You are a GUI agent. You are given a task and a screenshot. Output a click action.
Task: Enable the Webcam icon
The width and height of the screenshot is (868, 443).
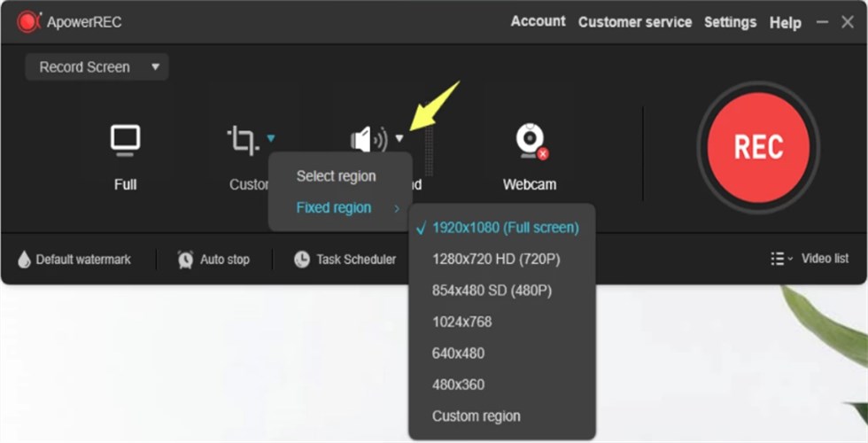click(531, 141)
